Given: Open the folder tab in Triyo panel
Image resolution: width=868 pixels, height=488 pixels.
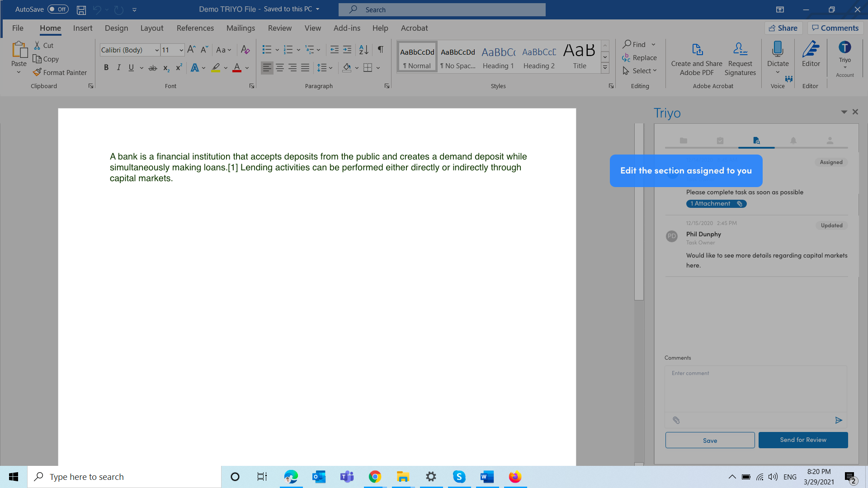Looking at the screenshot, I should point(683,141).
